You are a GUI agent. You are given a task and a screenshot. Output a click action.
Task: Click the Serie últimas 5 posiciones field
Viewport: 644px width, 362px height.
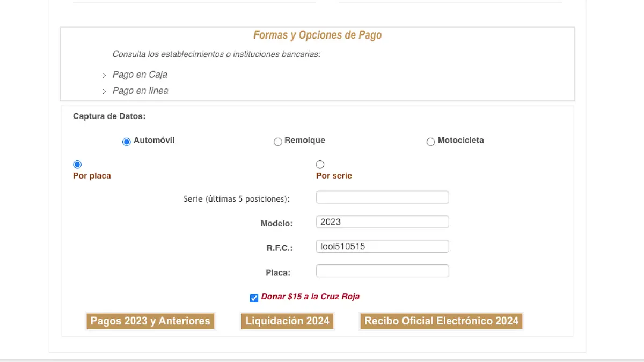382,197
